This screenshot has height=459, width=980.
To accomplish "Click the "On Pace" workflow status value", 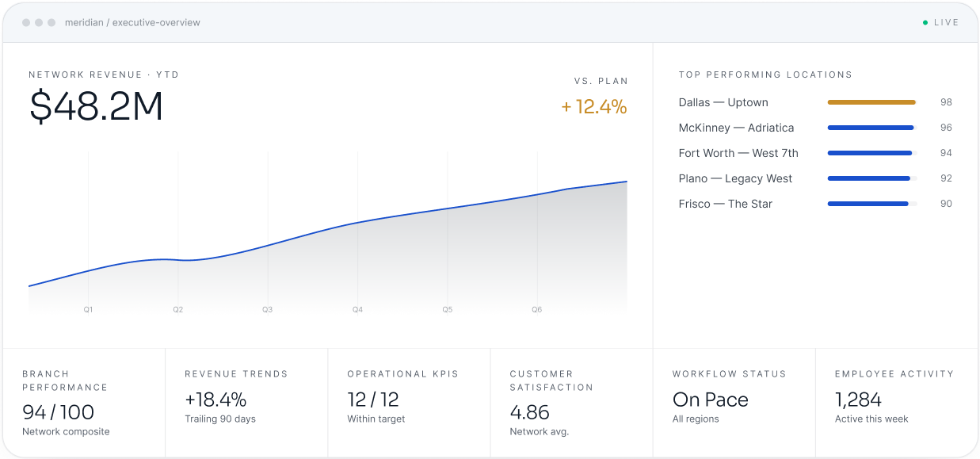I will point(711,400).
